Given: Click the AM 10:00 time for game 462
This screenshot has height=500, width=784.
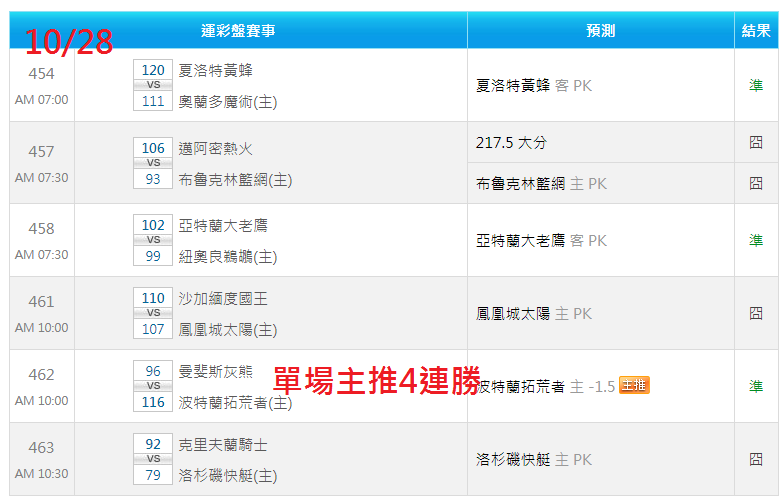Looking at the screenshot, I should point(42,401).
